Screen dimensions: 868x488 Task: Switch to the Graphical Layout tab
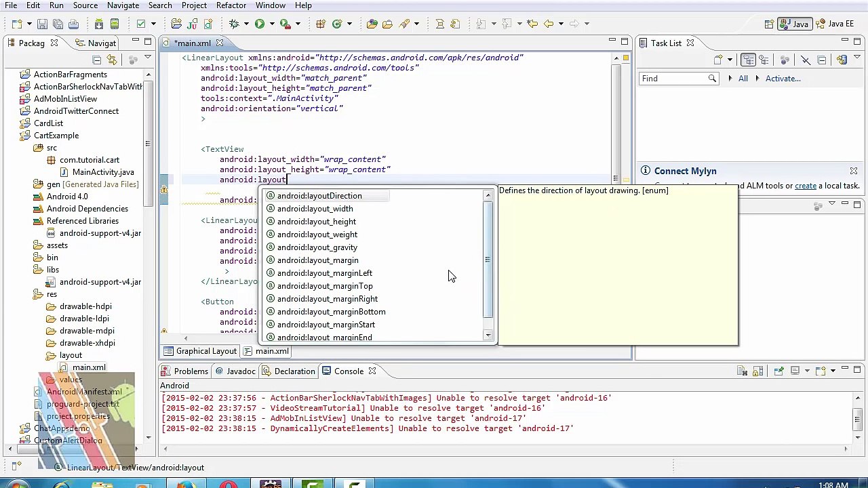199,351
